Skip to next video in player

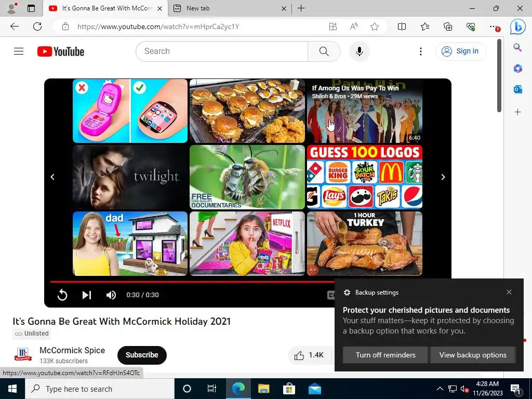tap(87, 295)
